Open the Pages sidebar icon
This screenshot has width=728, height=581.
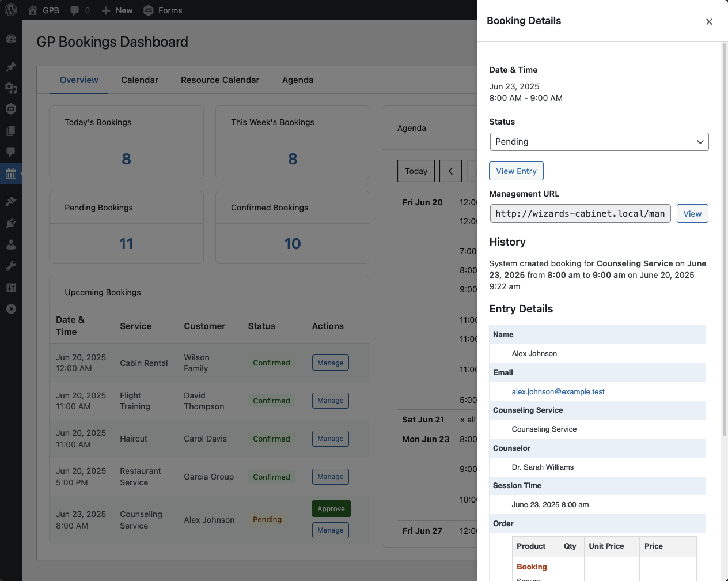[11, 131]
